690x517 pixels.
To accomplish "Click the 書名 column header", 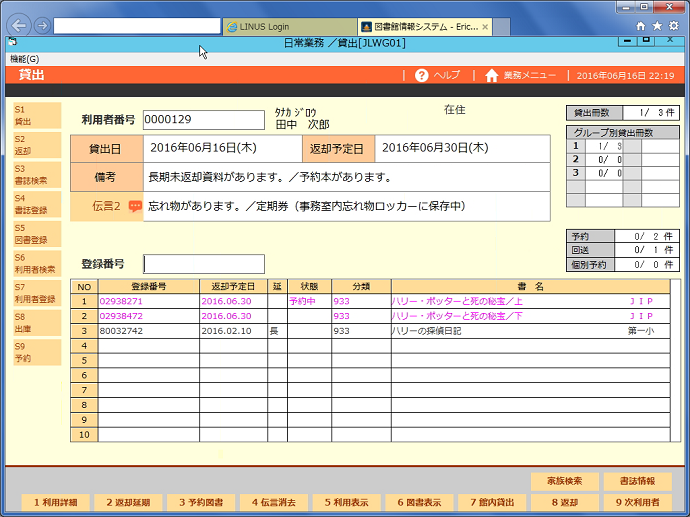I will point(530,286).
